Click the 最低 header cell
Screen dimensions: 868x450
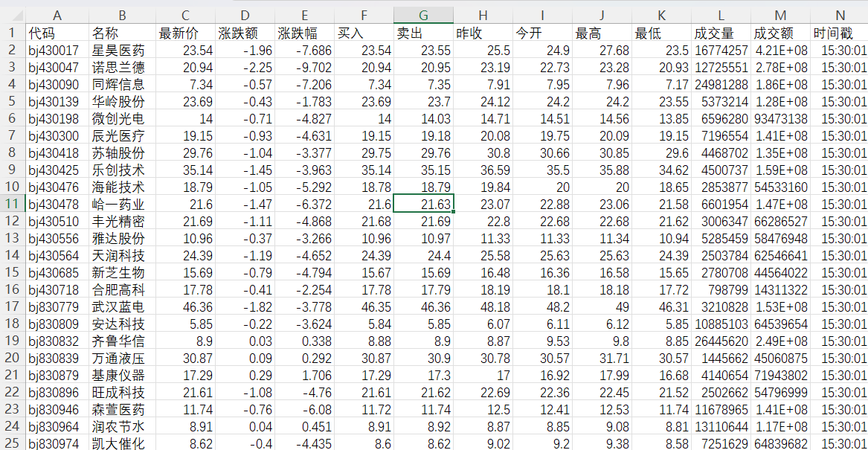(661, 33)
